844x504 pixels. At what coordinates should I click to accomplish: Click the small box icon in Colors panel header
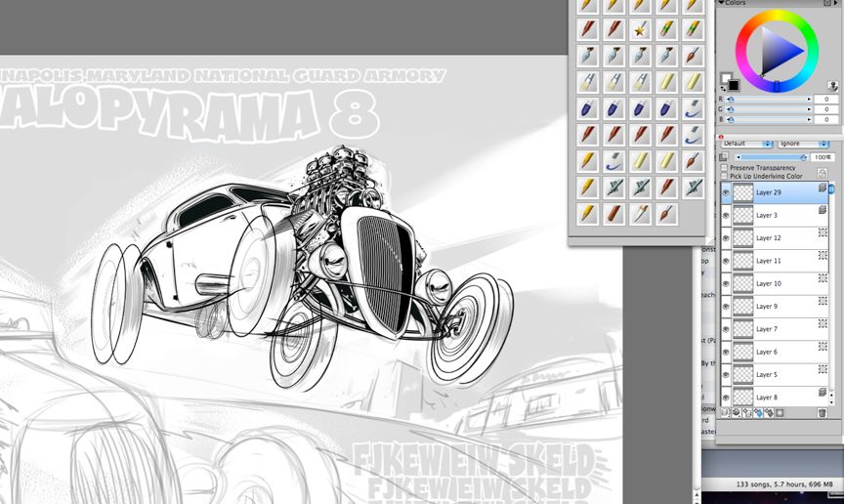click(827, 3)
